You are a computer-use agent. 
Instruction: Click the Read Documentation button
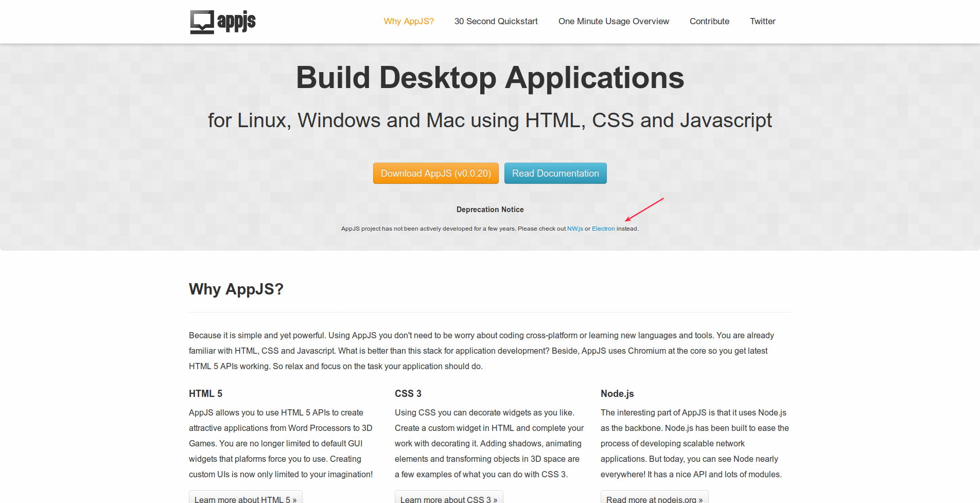pos(555,173)
